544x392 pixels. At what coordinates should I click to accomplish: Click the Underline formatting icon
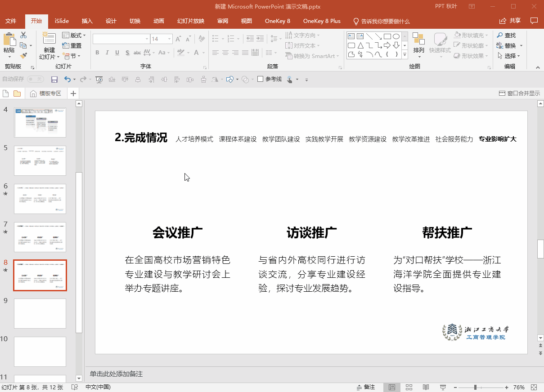(117, 53)
